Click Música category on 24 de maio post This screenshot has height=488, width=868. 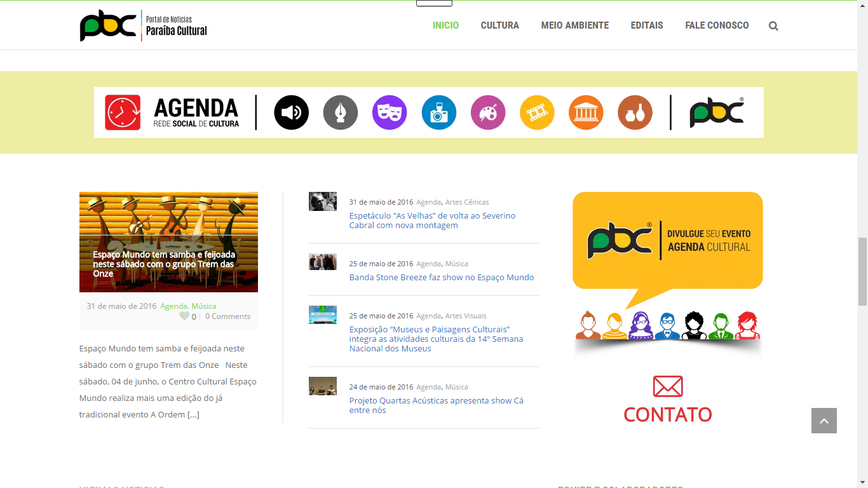tap(457, 387)
